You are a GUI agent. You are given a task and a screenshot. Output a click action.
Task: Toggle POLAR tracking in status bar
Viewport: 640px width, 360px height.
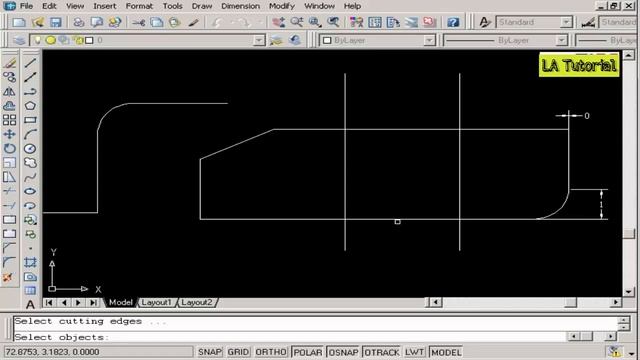pyautogui.click(x=308, y=352)
